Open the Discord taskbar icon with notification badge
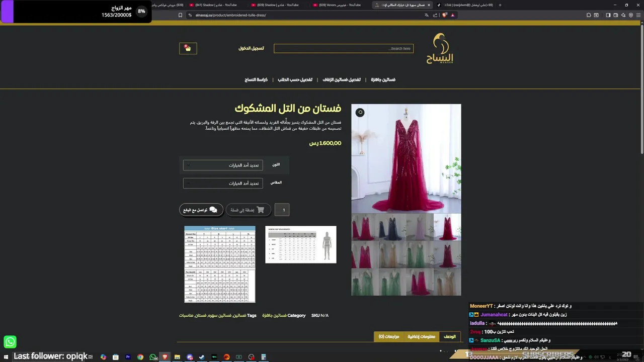The image size is (644, 362). pos(190,357)
